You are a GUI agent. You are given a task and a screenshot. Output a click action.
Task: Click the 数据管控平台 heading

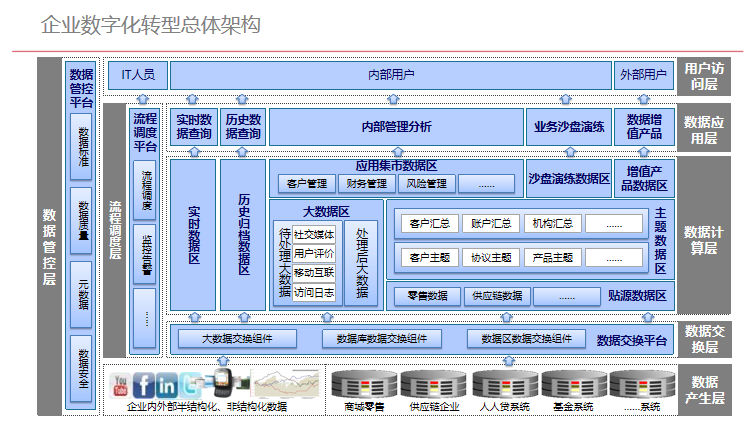81,89
